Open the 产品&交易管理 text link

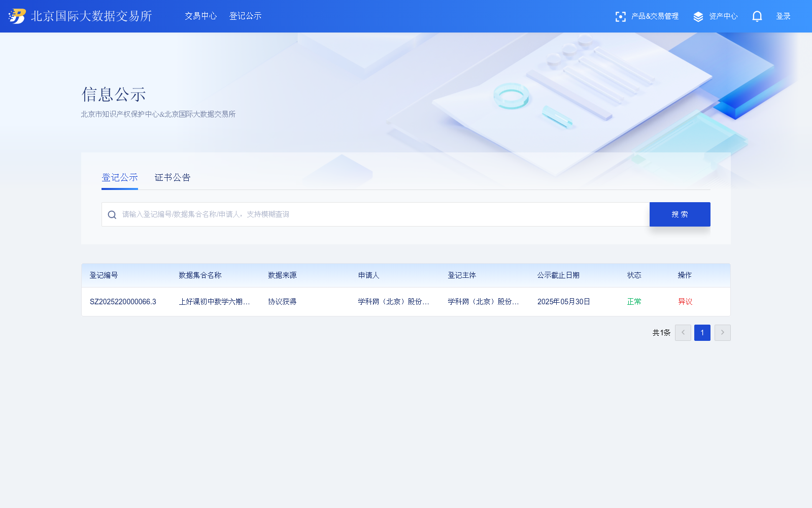655,16
